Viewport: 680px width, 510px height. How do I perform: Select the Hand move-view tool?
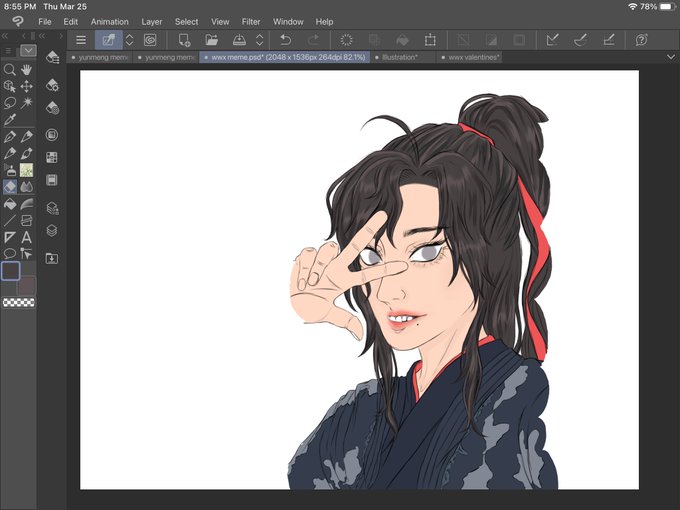point(26,70)
